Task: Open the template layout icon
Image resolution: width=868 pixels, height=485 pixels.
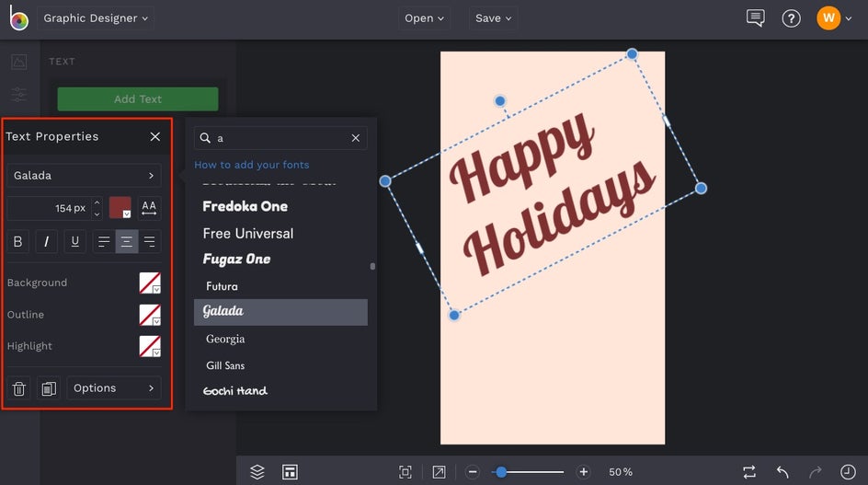Action: (290, 472)
